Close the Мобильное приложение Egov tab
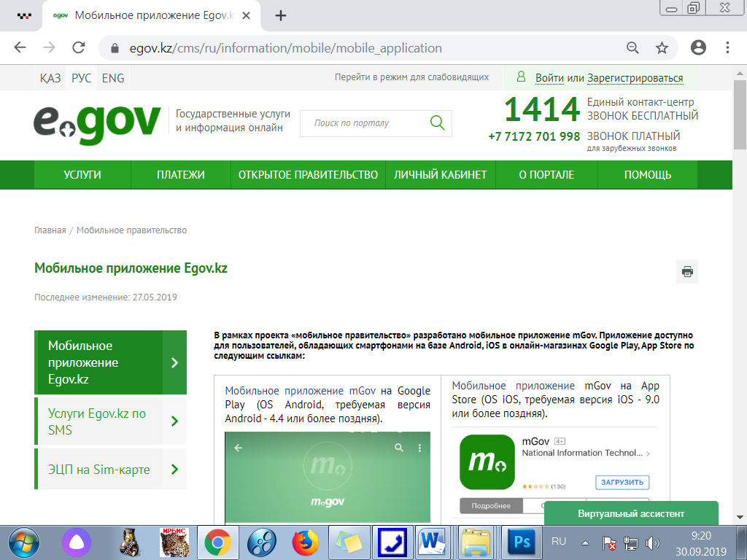 click(x=247, y=16)
